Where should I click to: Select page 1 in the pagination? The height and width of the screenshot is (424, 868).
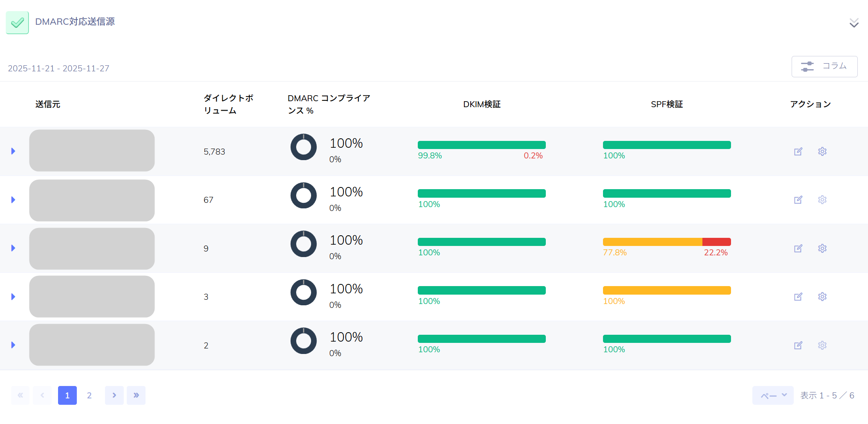click(67, 395)
